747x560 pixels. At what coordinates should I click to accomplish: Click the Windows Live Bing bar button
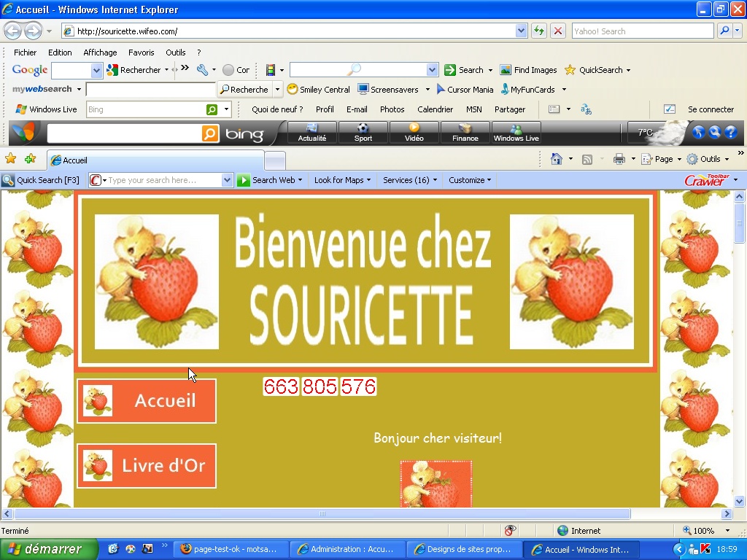(x=516, y=133)
